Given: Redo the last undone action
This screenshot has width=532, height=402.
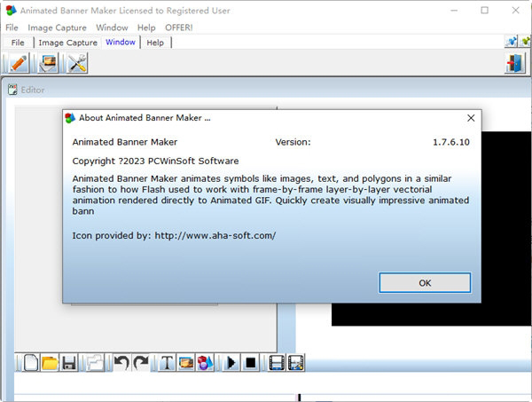Looking at the screenshot, I should [x=141, y=362].
